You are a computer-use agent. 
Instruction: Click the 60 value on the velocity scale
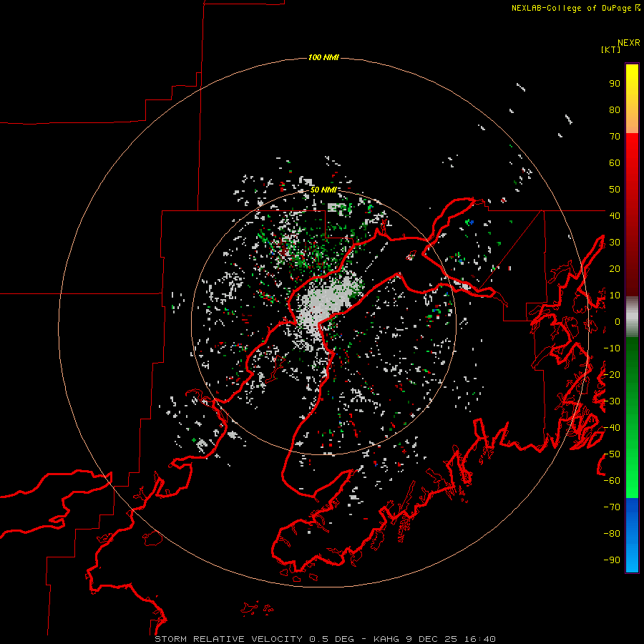point(615,163)
